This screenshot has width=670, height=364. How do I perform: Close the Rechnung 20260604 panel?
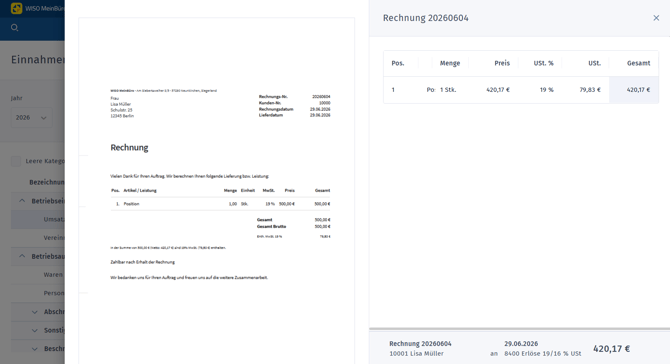[656, 18]
